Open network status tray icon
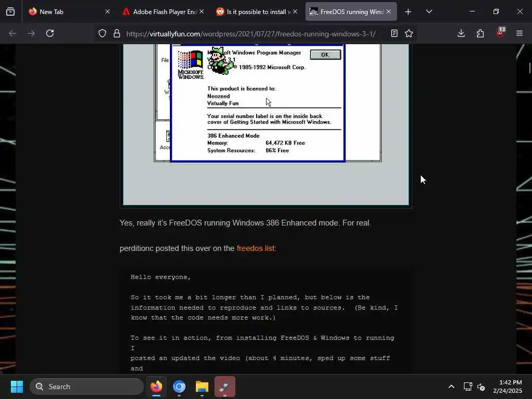This screenshot has height=399, width=532. (468, 387)
